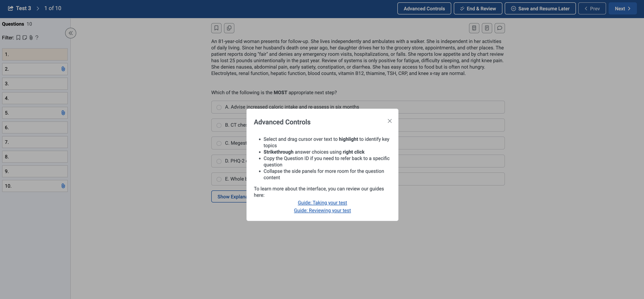Viewport: 644px width, 299px height.
Task: Open the 'Guide: Reviewing your test' link
Action: (x=322, y=211)
